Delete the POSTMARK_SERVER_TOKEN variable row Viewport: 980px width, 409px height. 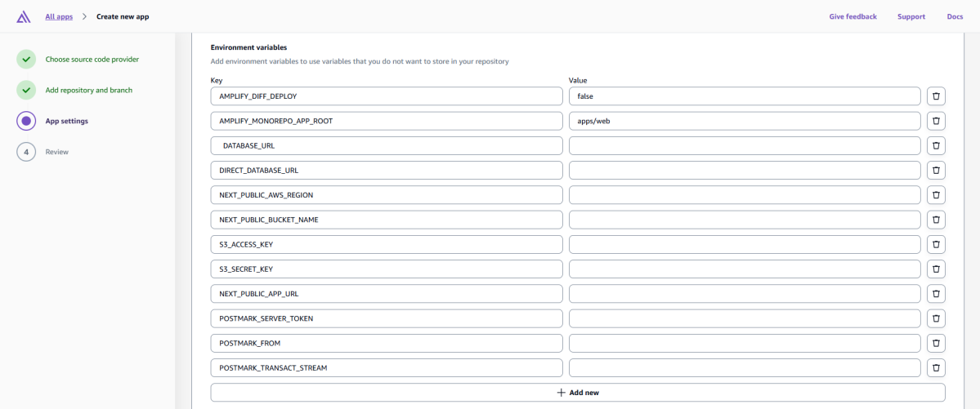[936, 318]
